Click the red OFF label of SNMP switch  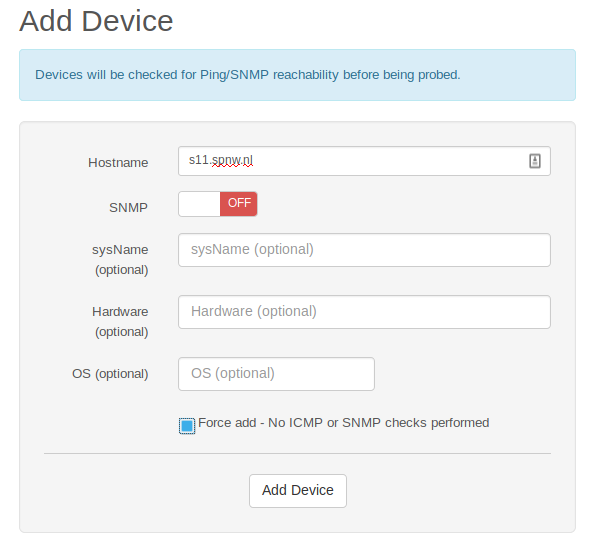[x=239, y=204]
